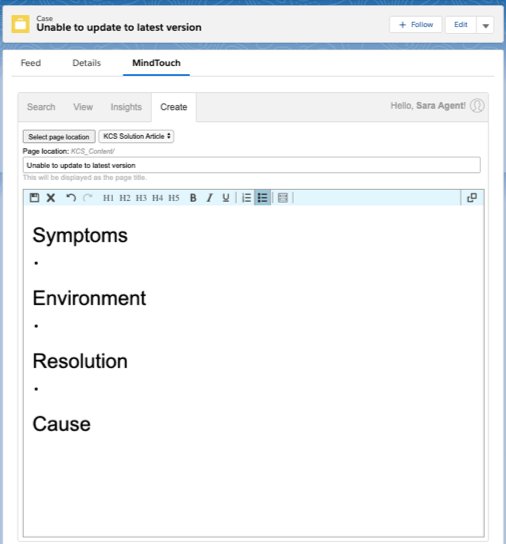
Task: Click the Environment heading in editor
Action: coord(89,298)
